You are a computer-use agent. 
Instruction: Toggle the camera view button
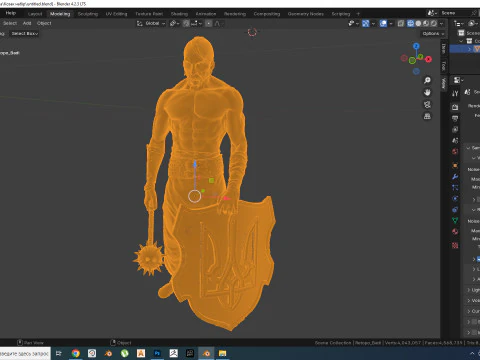pos(427,104)
